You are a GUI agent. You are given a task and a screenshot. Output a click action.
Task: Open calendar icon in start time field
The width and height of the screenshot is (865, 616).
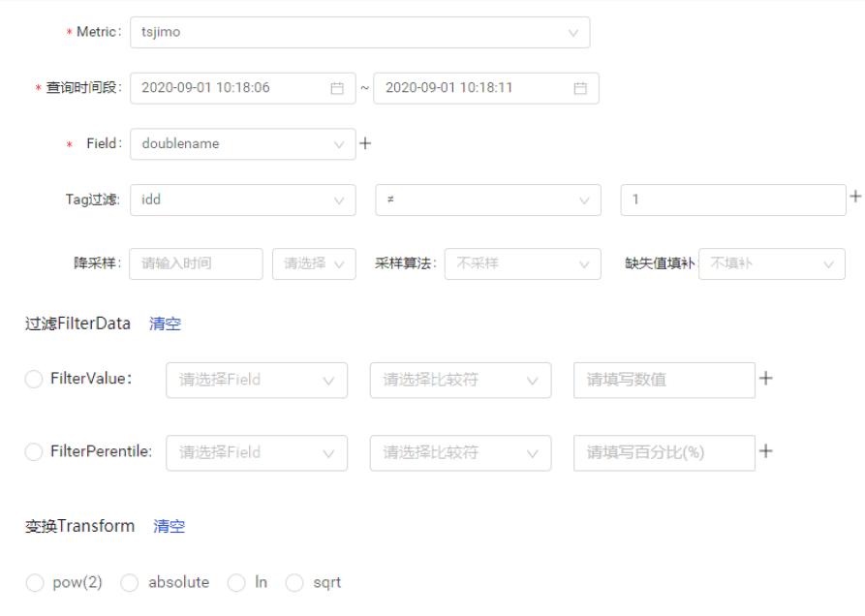pos(337,88)
